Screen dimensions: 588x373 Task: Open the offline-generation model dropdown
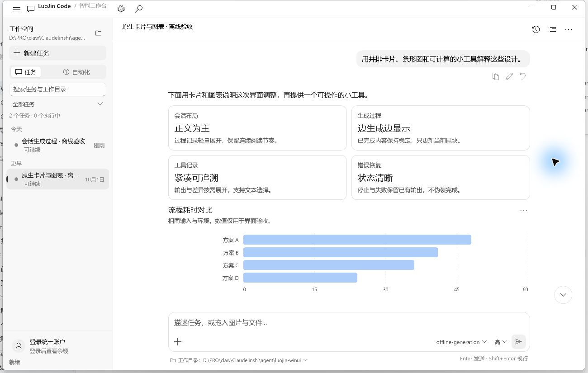click(461, 342)
